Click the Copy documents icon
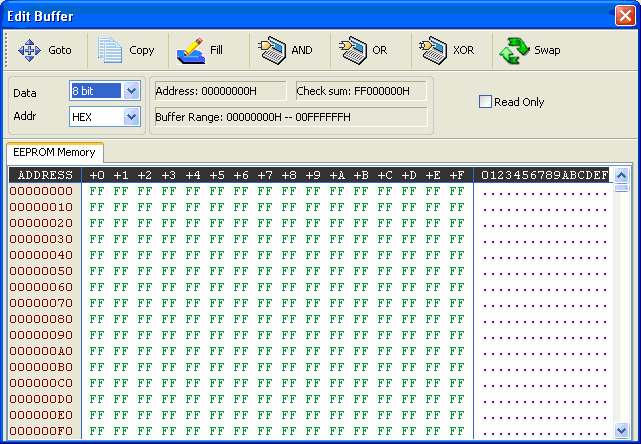 109,50
